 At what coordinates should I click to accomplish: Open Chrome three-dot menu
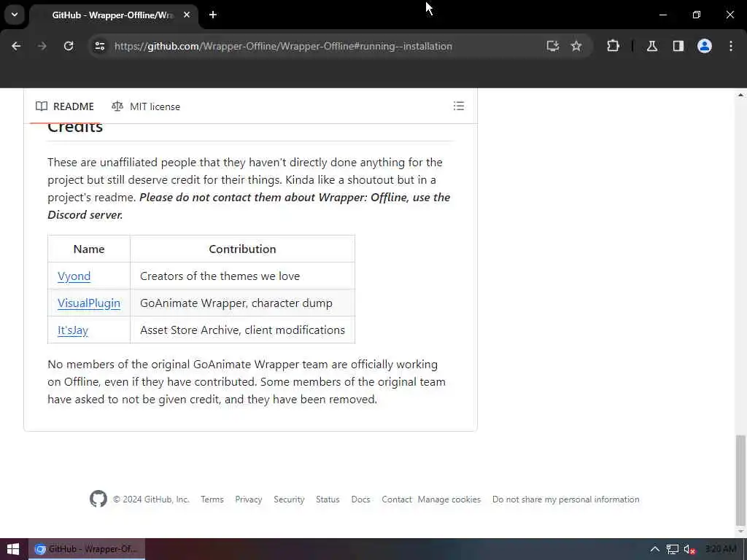coord(731,46)
